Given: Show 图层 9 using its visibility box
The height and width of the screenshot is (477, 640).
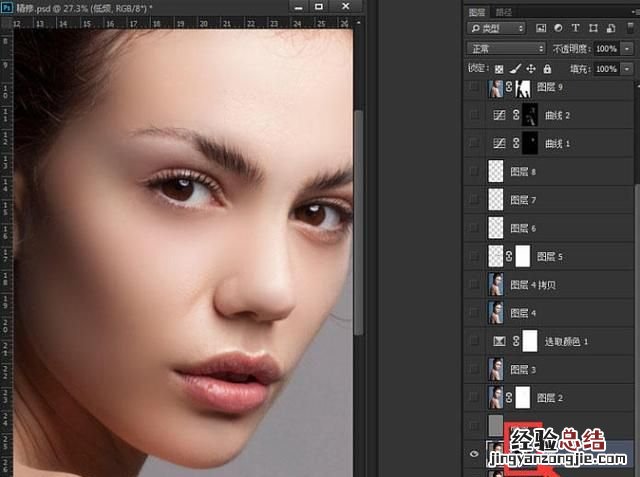Looking at the screenshot, I should click(474, 89).
